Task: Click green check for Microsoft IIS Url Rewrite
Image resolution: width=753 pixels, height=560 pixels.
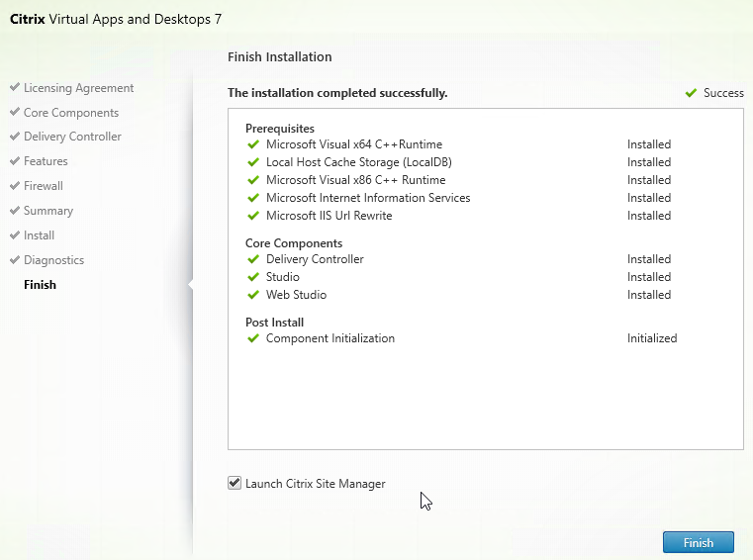Action: (253, 215)
